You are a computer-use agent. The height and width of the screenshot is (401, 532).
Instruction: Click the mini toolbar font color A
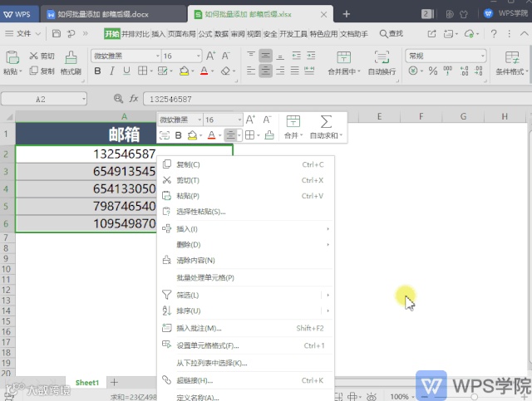[211, 135]
